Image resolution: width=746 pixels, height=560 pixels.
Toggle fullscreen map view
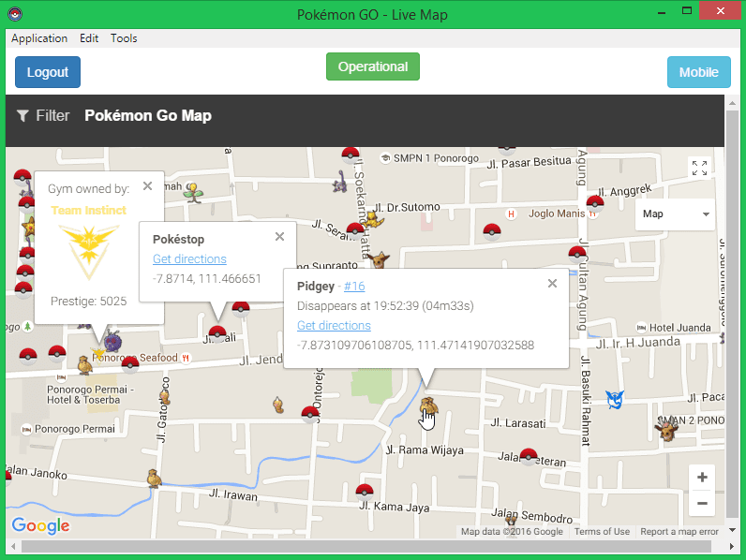[x=699, y=168]
